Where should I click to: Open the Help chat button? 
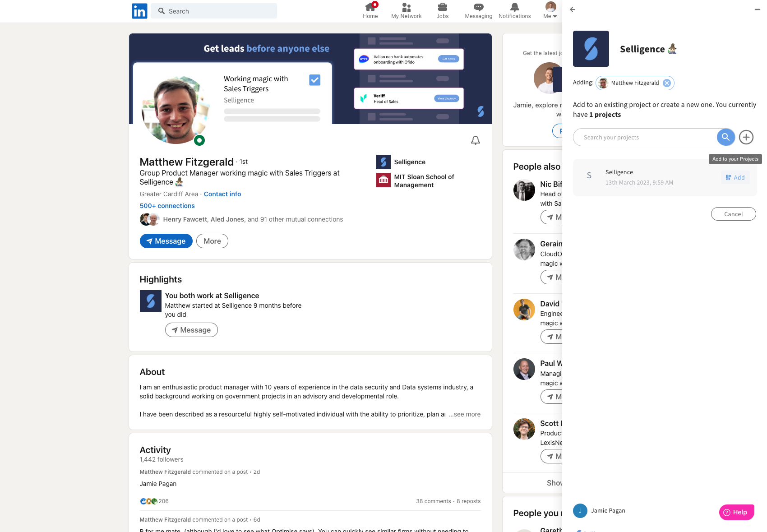tap(737, 512)
